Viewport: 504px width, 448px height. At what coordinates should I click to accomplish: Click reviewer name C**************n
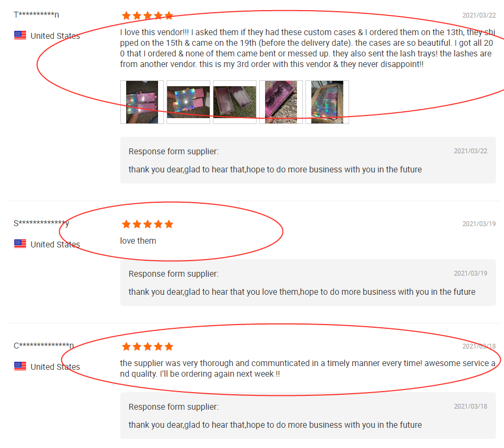[x=44, y=345]
